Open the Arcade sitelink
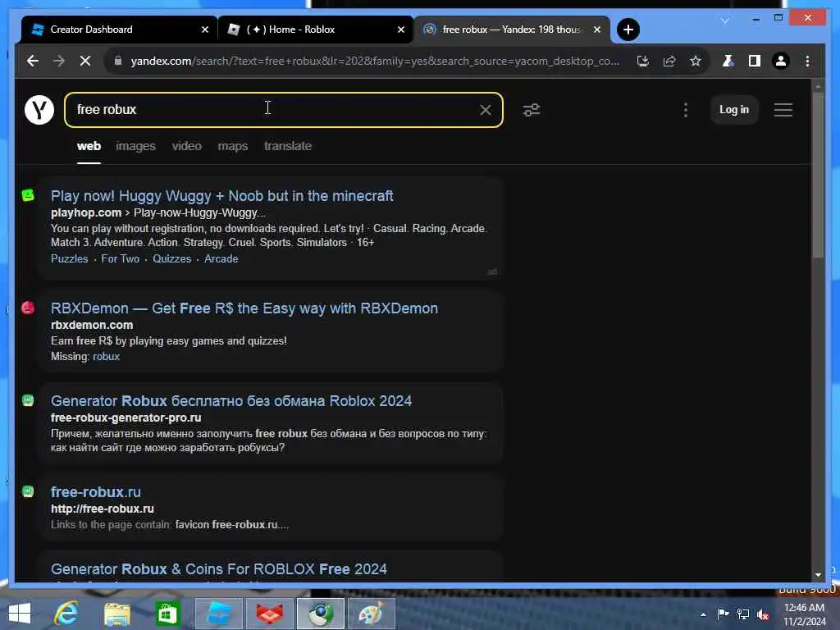The image size is (840, 630). 221,258
